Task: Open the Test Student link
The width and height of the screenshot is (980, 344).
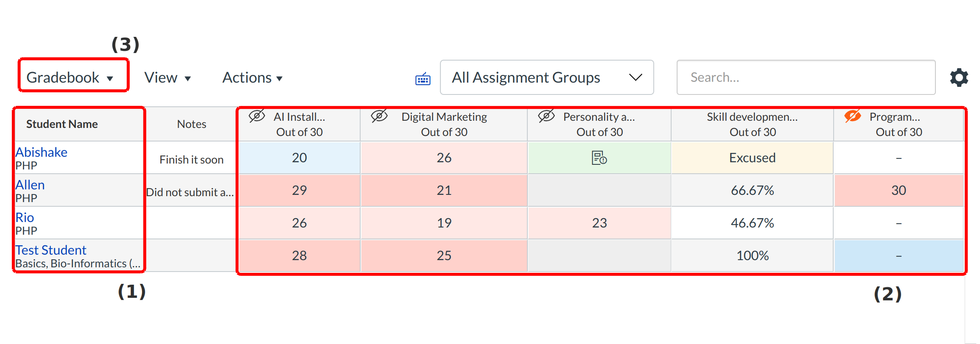Action: click(x=51, y=250)
